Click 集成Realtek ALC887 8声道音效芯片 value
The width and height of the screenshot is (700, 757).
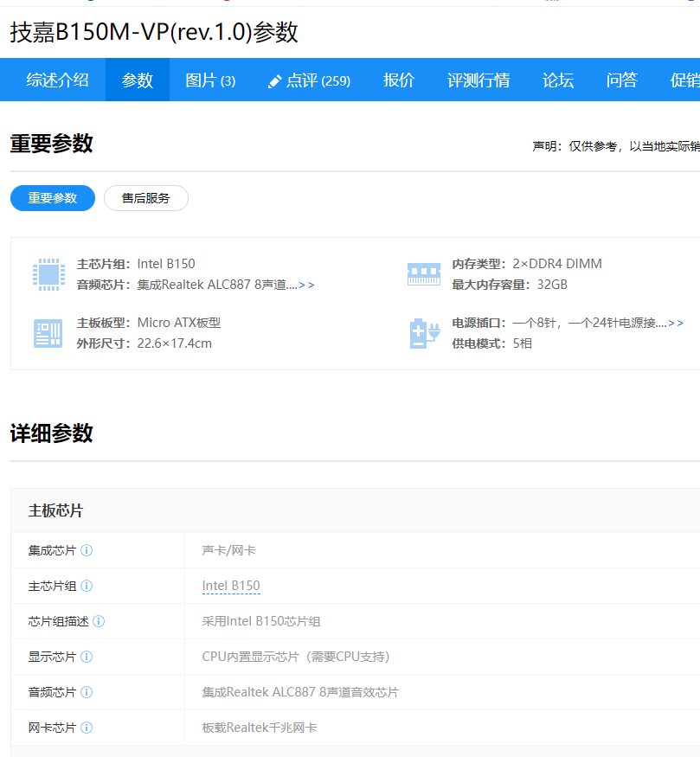tap(300, 692)
